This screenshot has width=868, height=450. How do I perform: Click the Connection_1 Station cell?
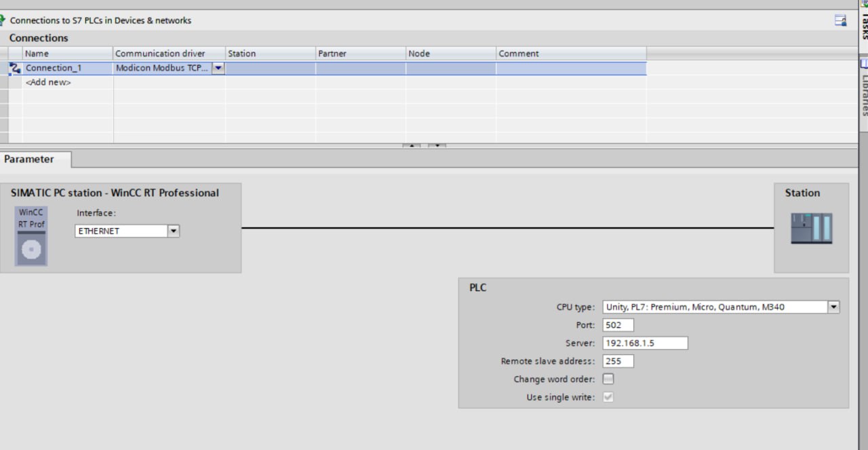pyautogui.click(x=271, y=68)
